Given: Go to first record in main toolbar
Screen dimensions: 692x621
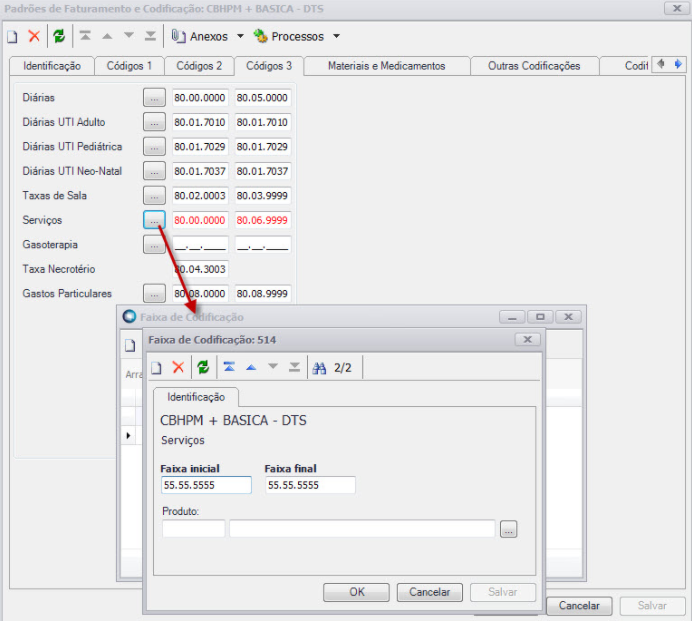Looking at the screenshot, I should point(85,35).
